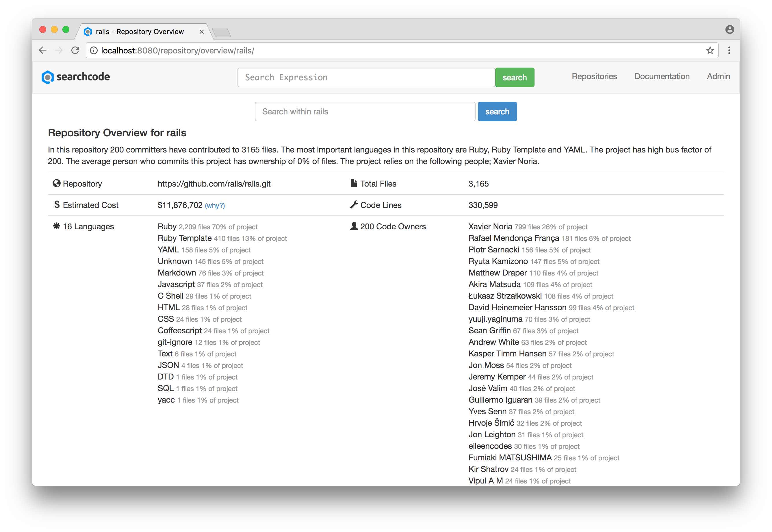Viewport: 772px width, 532px height.
Task: Click the page reload icon
Action: click(75, 50)
